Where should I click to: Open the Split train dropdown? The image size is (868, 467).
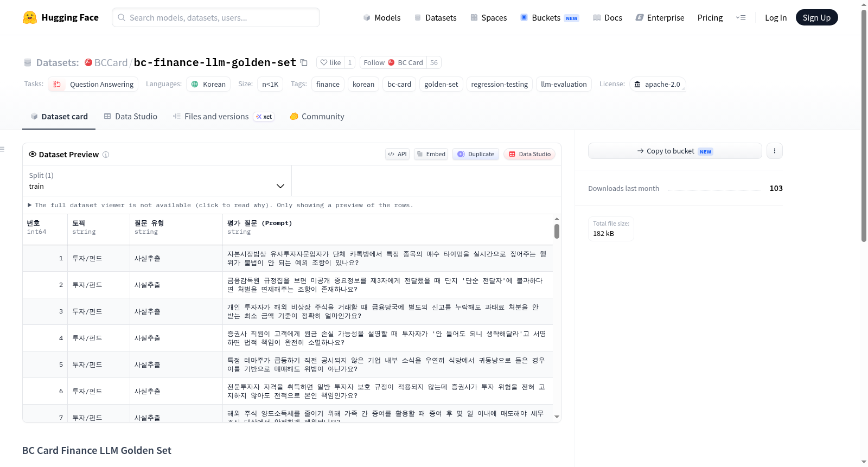(157, 181)
